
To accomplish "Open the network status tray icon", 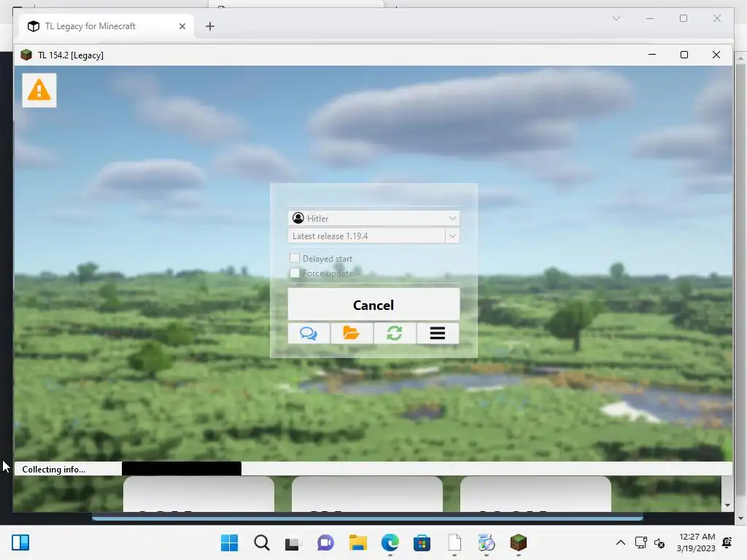I will [640, 542].
